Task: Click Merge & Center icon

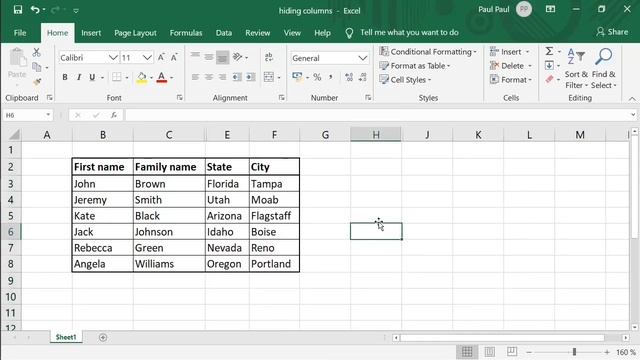Action: [x=269, y=77]
